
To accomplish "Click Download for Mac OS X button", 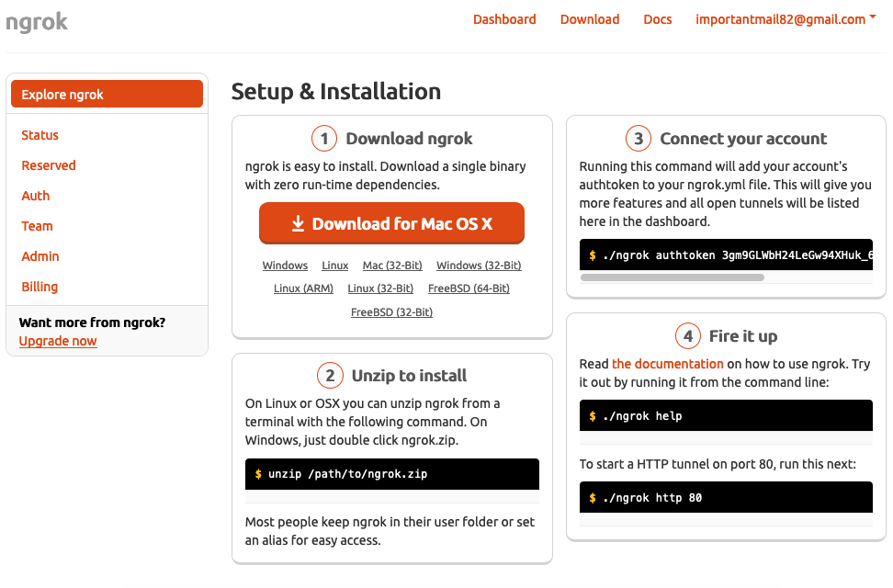I will 391,223.
